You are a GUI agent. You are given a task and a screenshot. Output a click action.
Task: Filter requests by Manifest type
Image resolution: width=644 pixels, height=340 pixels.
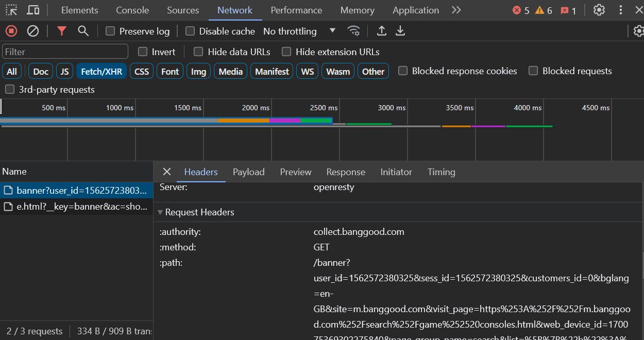pyautogui.click(x=272, y=71)
